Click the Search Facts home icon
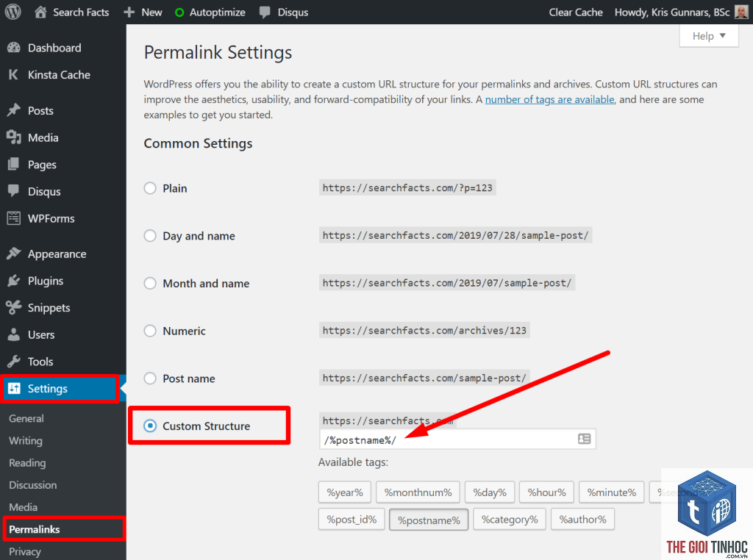This screenshot has height=560, width=753. point(41,12)
